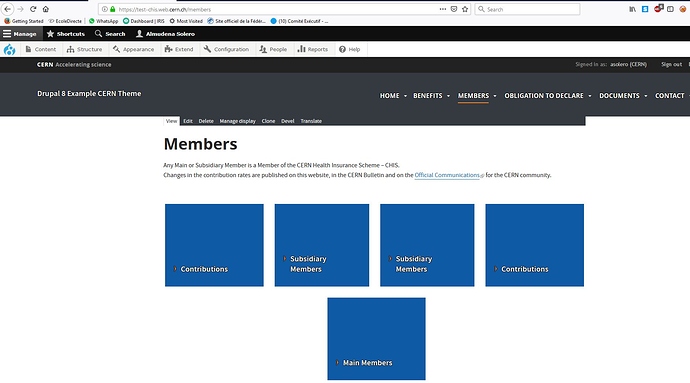
Task: Go to MEMBERS navigation item
Action: (473, 96)
